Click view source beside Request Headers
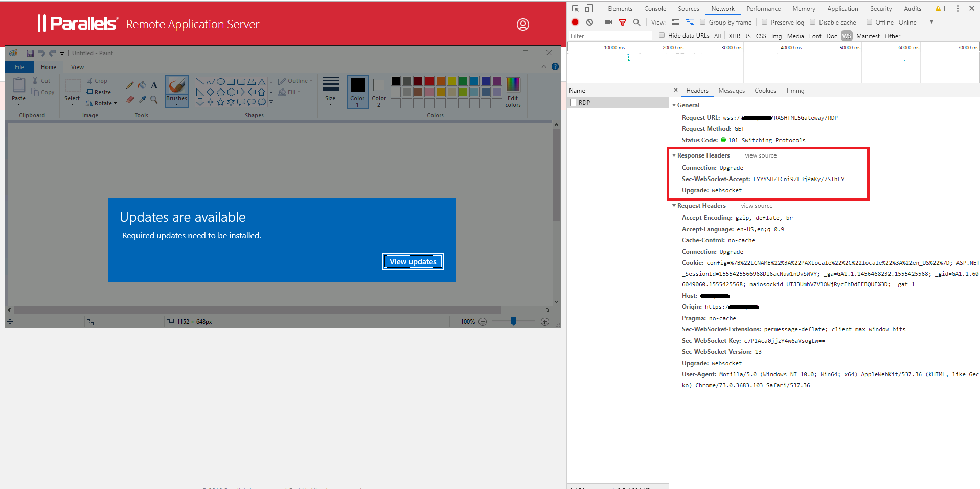 (757, 206)
